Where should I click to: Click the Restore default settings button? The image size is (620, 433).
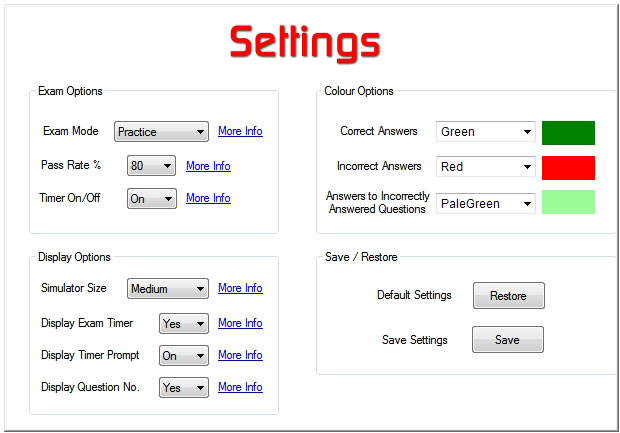click(x=508, y=295)
